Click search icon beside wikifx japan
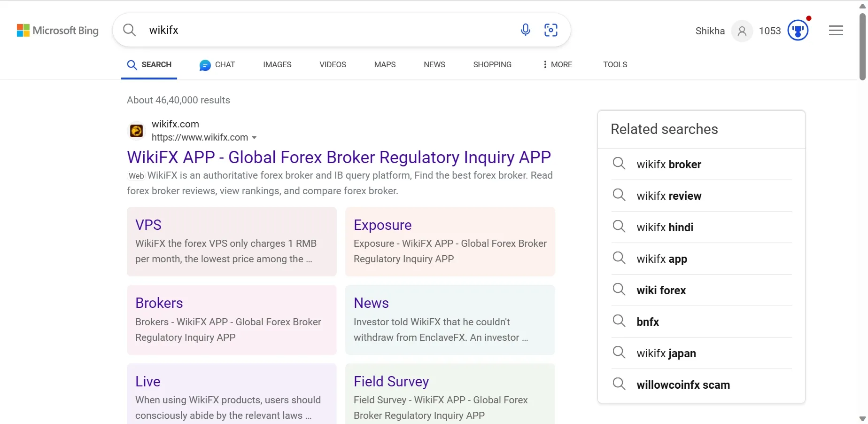This screenshot has height=424, width=868. point(619,353)
